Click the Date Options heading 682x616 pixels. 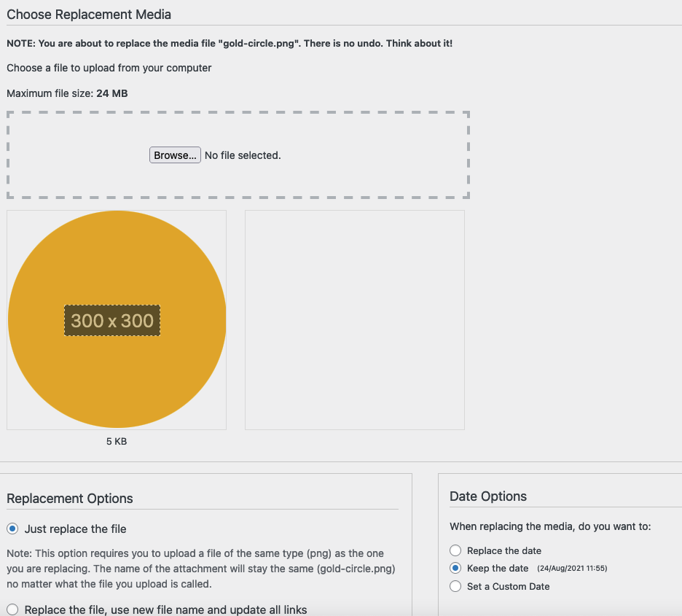coord(488,496)
